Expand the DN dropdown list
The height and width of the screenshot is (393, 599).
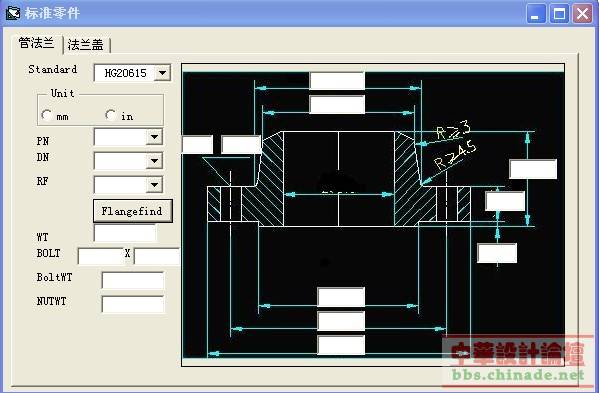[154, 161]
